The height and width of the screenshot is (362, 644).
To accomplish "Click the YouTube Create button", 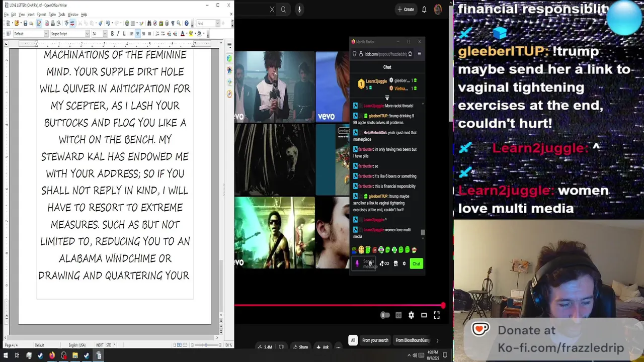I will tap(406, 9).
